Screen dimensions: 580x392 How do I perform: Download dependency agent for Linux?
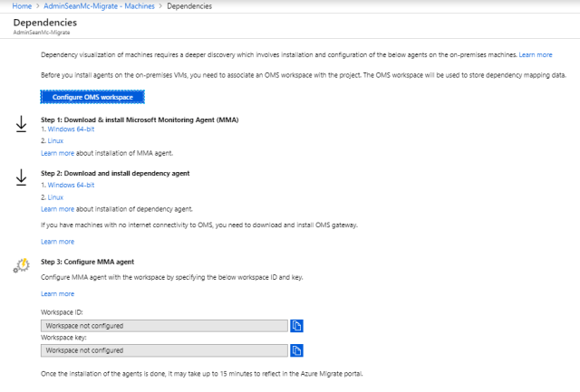pos(55,196)
